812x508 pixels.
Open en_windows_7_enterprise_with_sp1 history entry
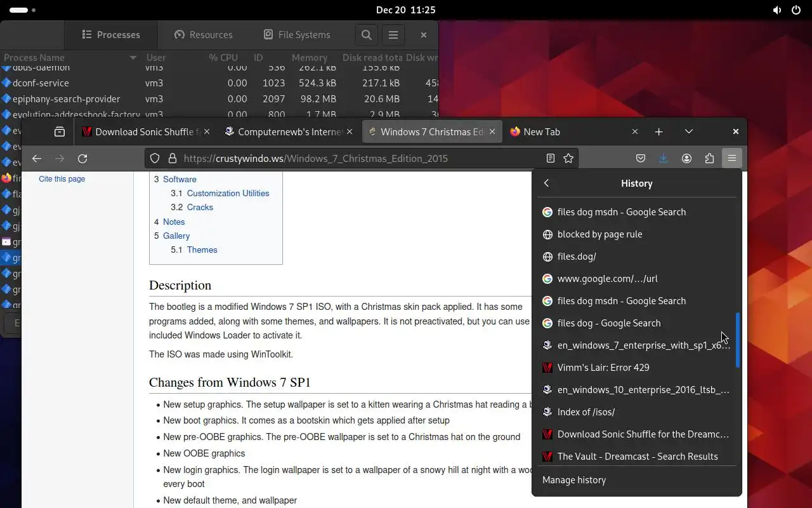coord(637,345)
